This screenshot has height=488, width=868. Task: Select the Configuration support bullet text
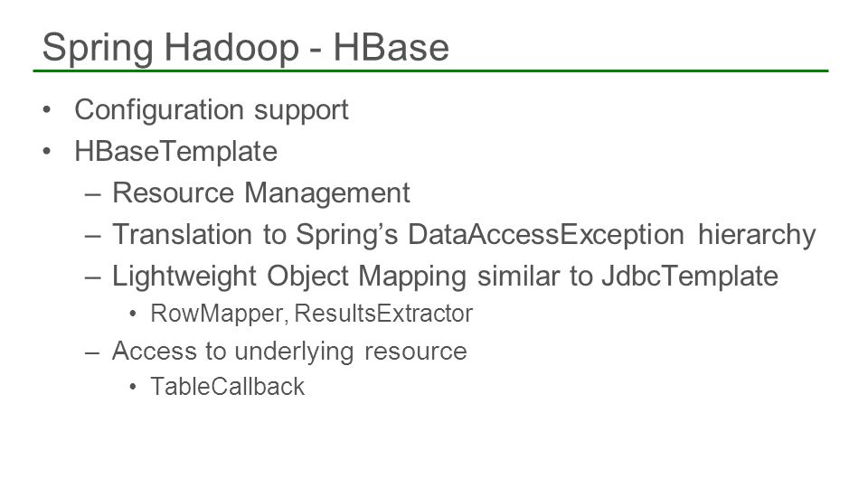click(x=212, y=109)
